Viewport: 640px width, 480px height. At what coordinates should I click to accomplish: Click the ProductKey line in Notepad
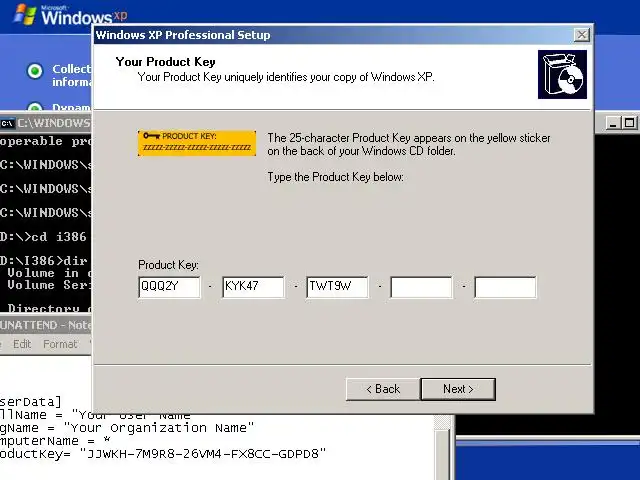click(x=163, y=453)
